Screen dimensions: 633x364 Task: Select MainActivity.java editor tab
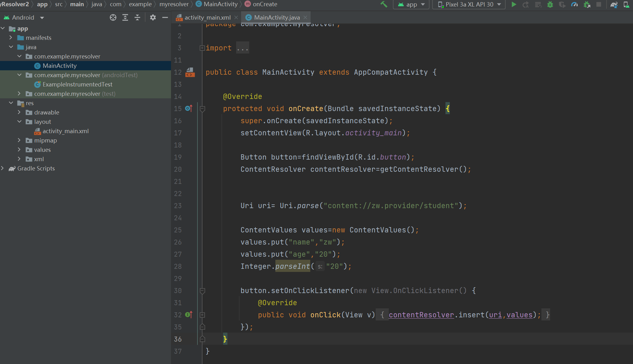point(277,17)
